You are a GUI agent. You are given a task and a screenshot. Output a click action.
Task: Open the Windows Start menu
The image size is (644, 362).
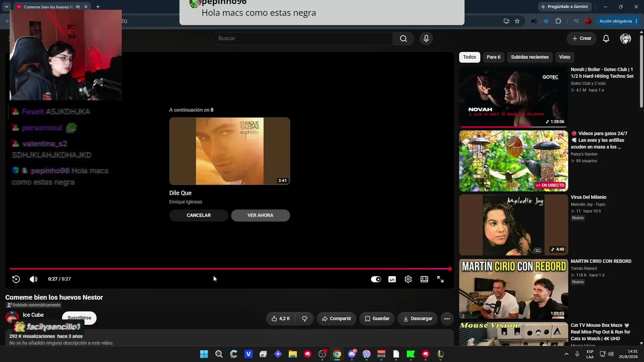pos(204,354)
